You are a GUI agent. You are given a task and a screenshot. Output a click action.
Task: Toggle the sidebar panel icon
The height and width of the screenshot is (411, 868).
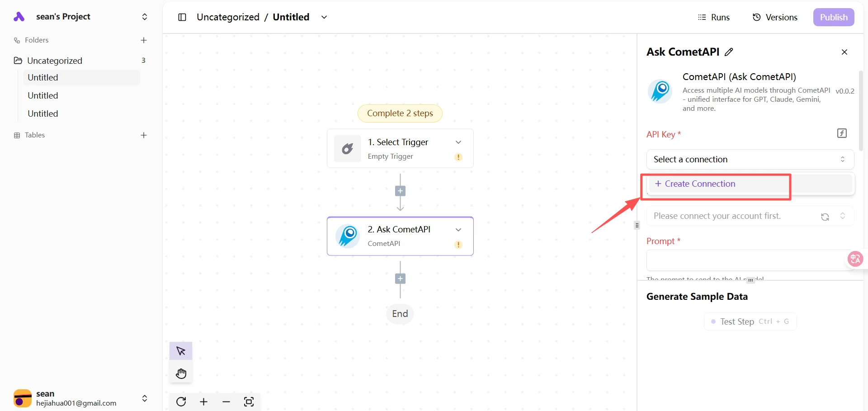182,17
